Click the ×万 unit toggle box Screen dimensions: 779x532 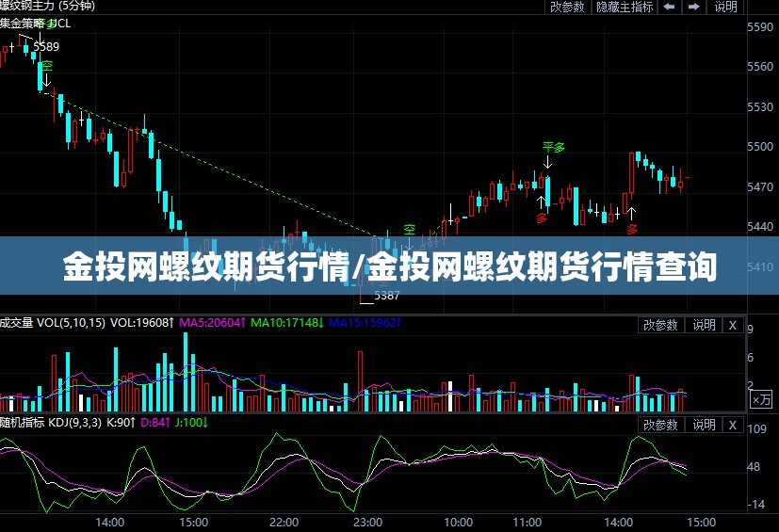click(x=760, y=399)
